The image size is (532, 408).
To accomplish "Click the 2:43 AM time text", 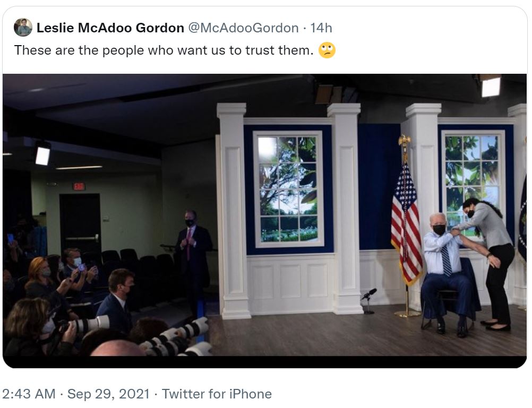I will [x=29, y=394].
